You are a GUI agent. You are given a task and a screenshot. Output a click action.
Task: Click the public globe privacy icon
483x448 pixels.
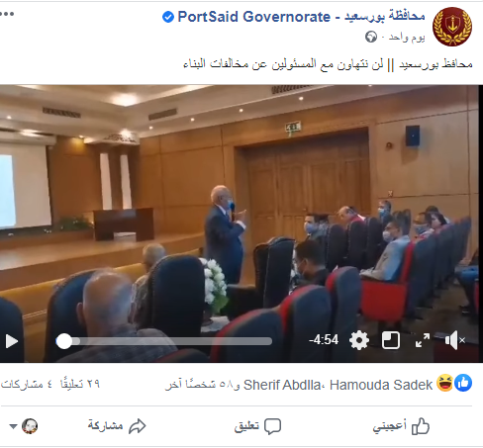(x=371, y=37)
